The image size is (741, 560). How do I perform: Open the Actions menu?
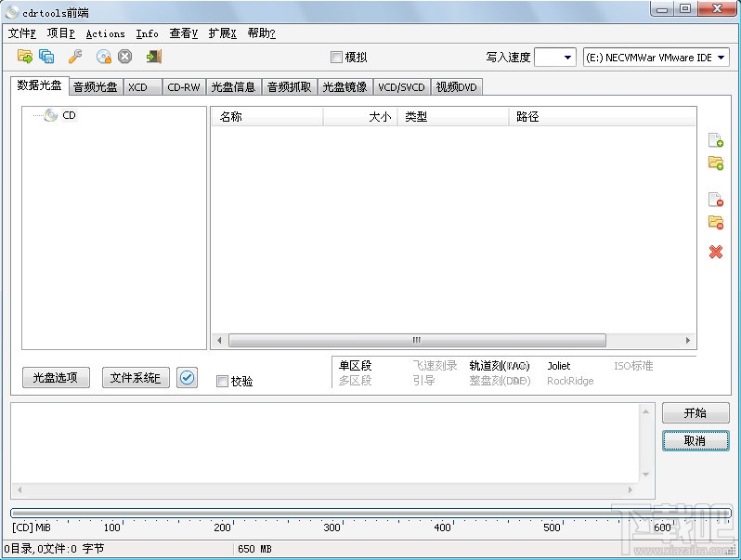pyautogui.click(x=105, y=33)
